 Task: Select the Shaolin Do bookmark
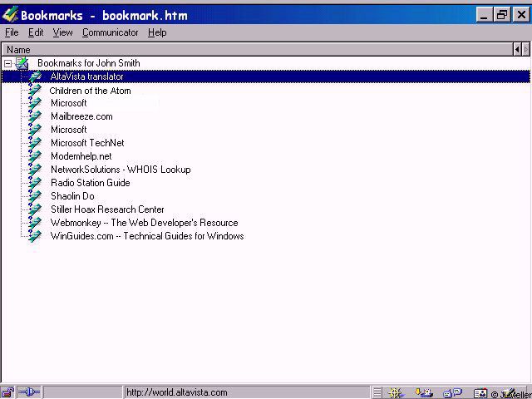[x=72, y=196]
